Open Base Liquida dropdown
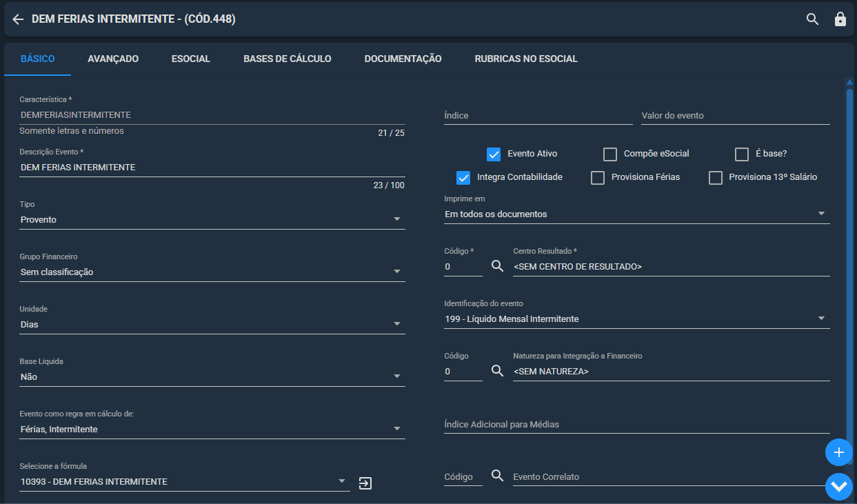Image resolution: width=857 pixels, height=504 pixels. click(x=212, y=376)
